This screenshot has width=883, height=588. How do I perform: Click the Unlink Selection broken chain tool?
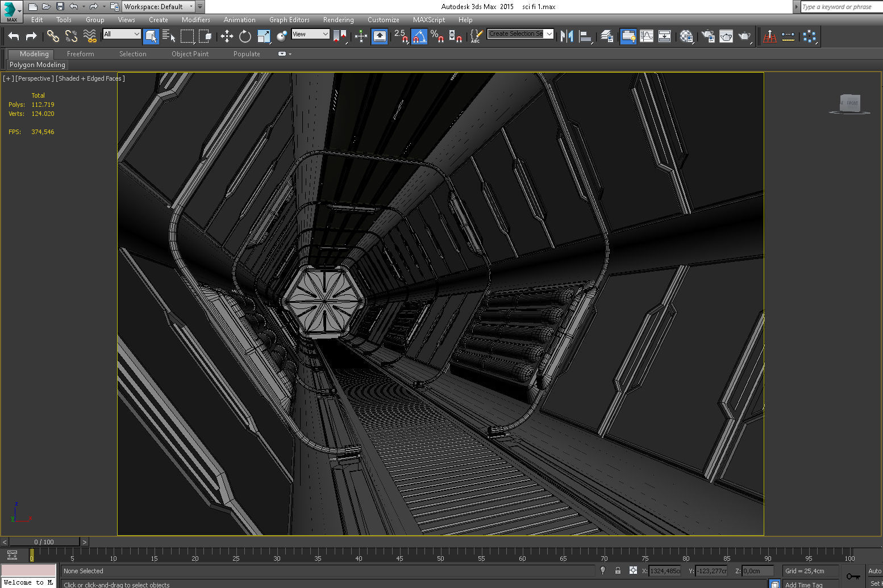tap(71, 36)
